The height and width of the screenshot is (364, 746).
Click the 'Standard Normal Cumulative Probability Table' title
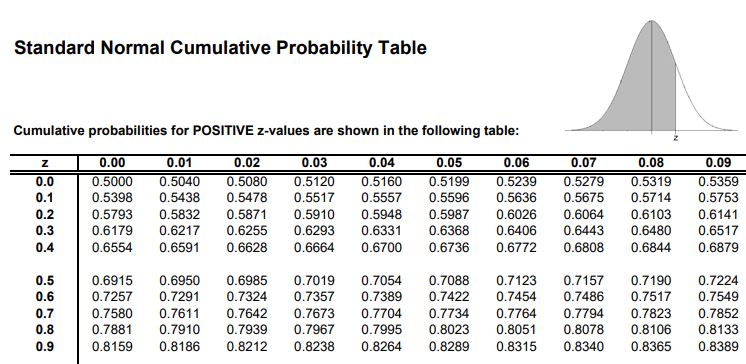[220, 48]
